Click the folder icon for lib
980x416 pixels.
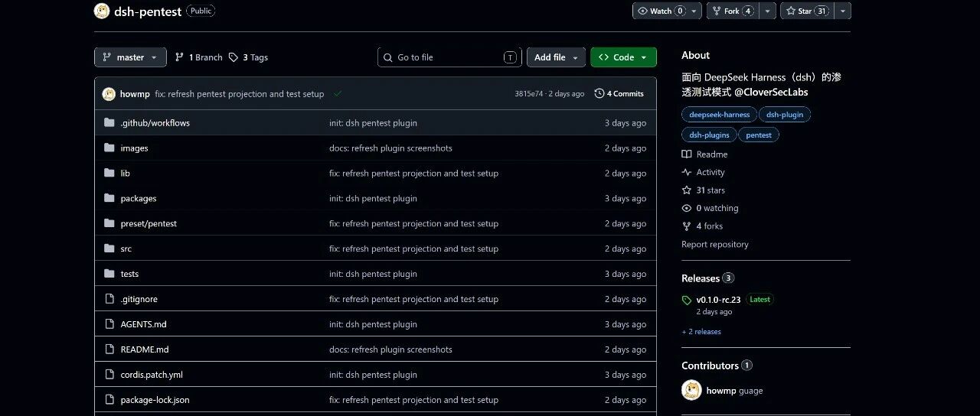pos(109,173)
